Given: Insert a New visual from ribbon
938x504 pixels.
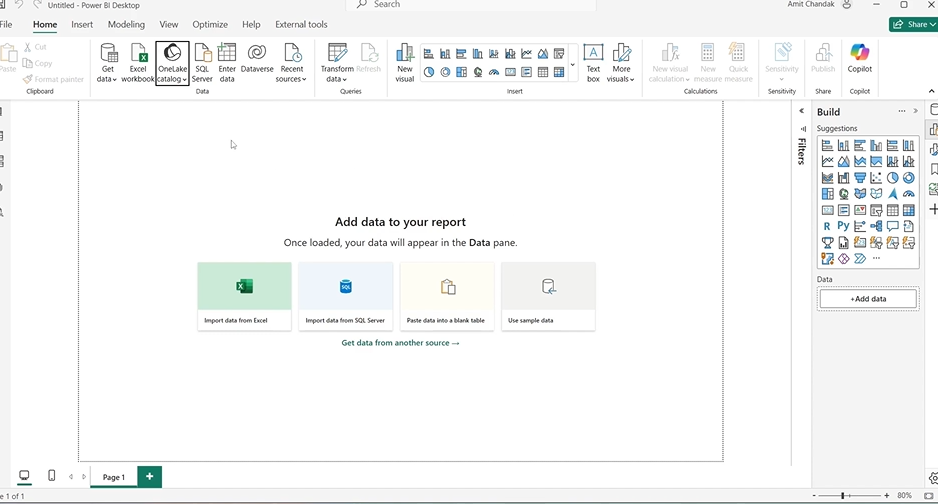Looking at the screenshot, I should [x=405, y=63].
